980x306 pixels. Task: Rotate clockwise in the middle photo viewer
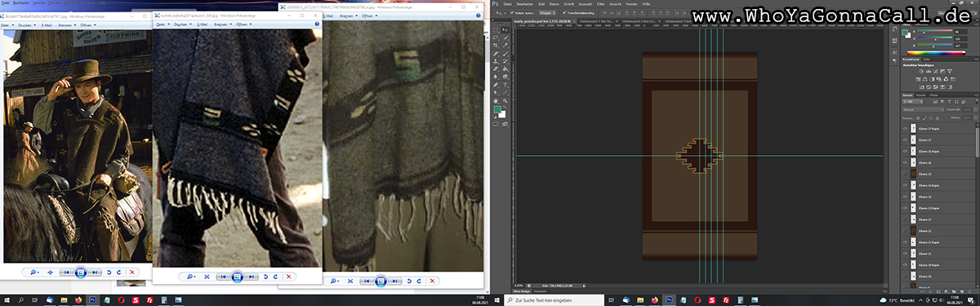(x=275, y=277)
